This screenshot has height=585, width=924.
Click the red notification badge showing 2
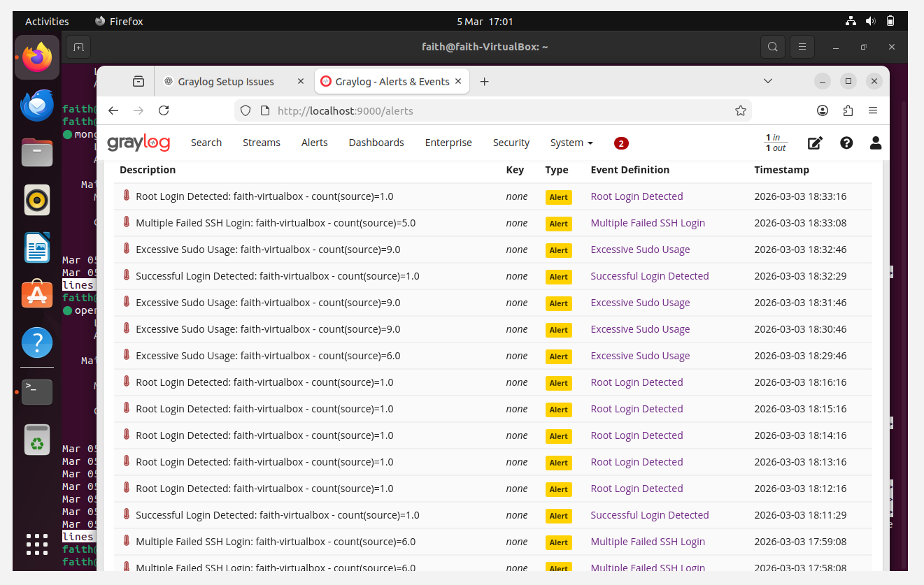(621, 143)
